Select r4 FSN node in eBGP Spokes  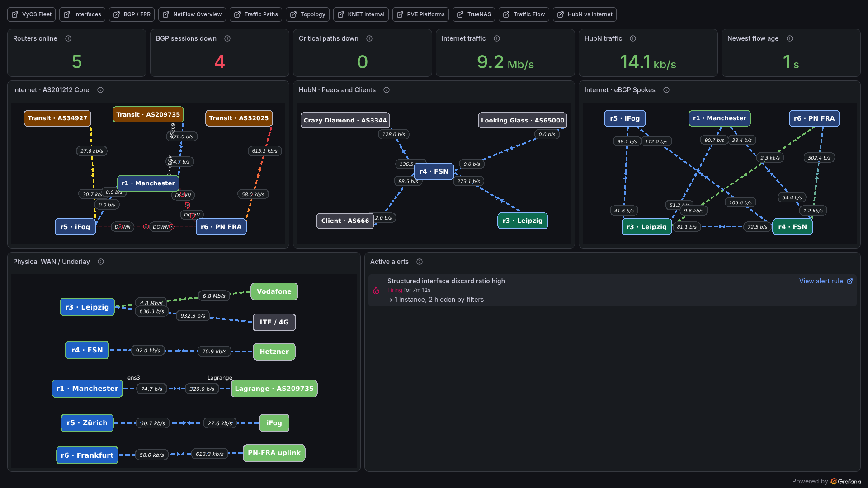coord(793,227)
